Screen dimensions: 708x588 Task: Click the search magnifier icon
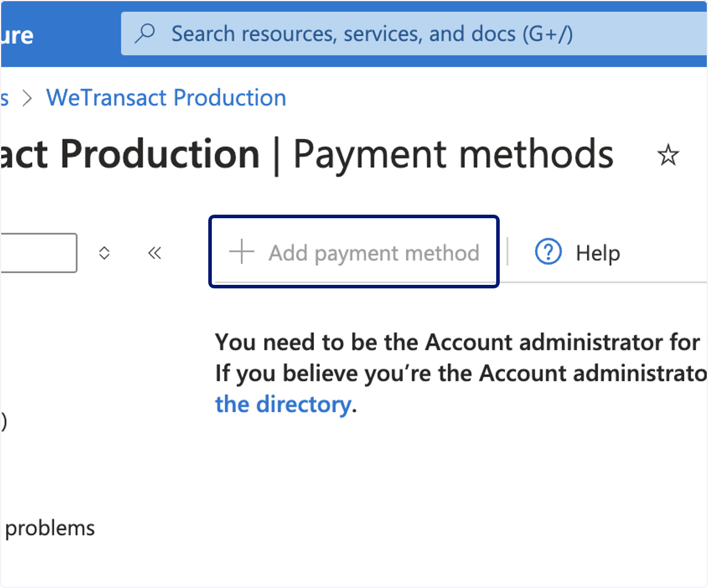[145, 34]
